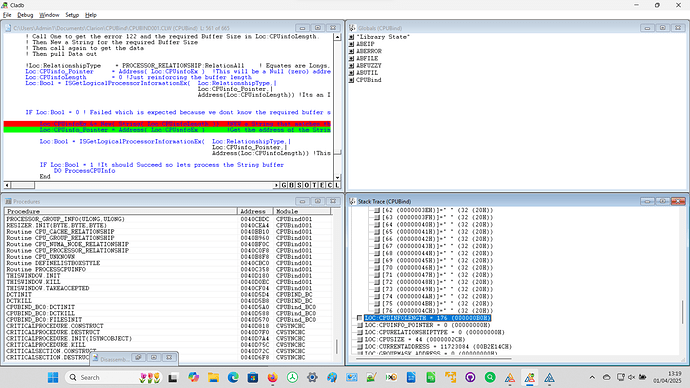
Task: Click the C button in source window toolbar
Action: (x=330, y=185)
